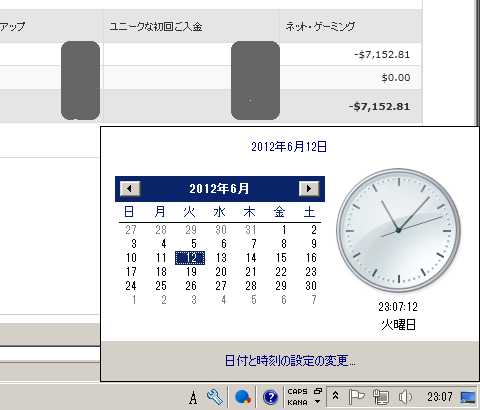Click the network status tray icon

(x=381, y=397)
